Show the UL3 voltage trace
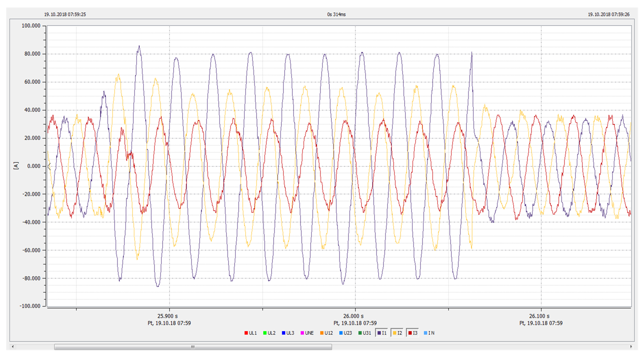Screen dimensions: 644x356 pos(288,333)
